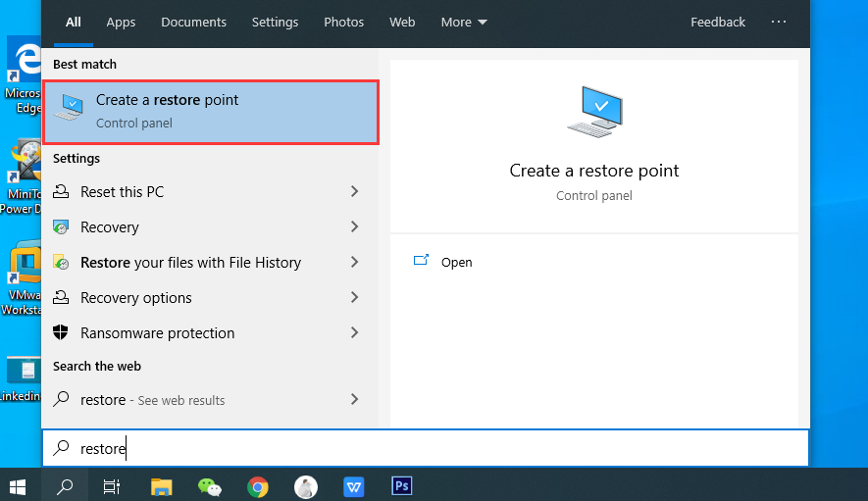Switch to the Apps search tab

[121, 23]
